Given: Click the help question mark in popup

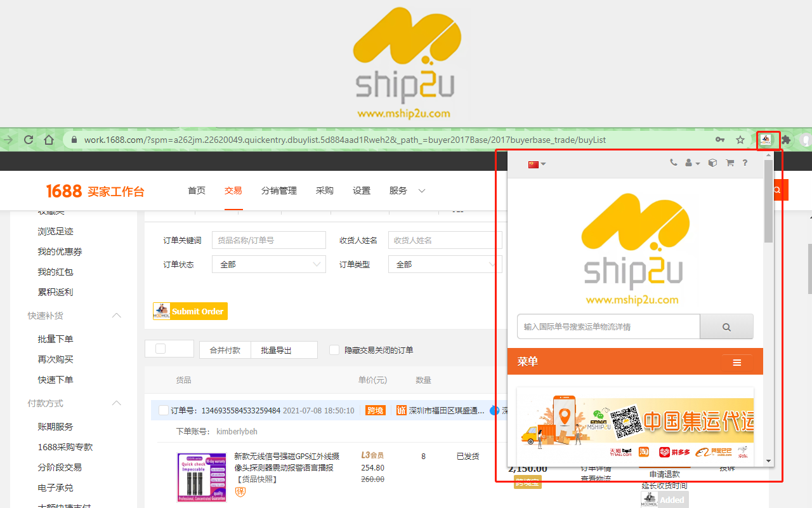Looking at the screenshot, I should (745, 163).
